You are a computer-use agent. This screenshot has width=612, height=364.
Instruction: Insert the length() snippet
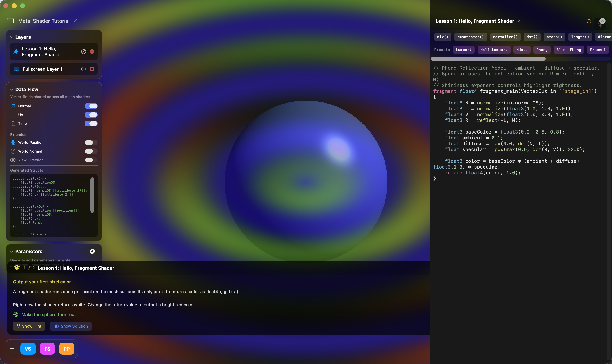(x=580, y=37)
